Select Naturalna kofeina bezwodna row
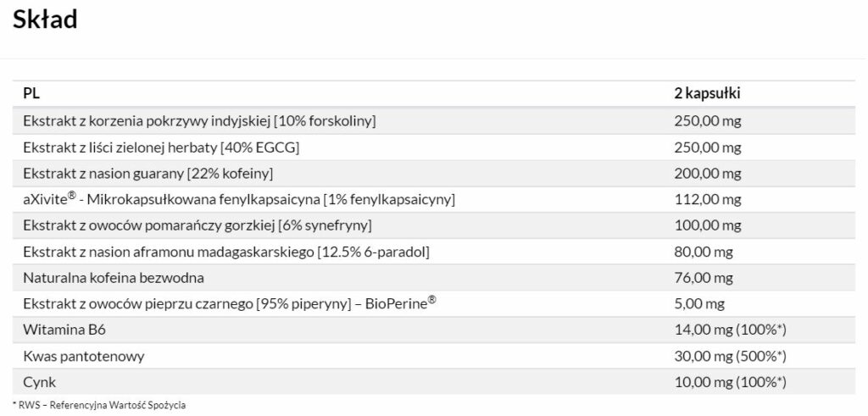This screenshot has width=868, height=416. click(114, 278)
